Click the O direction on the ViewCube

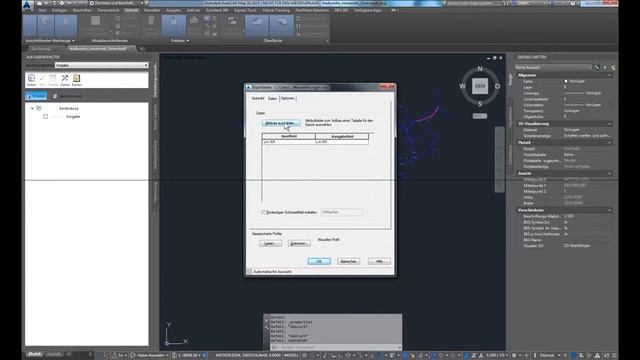(497, 86)
